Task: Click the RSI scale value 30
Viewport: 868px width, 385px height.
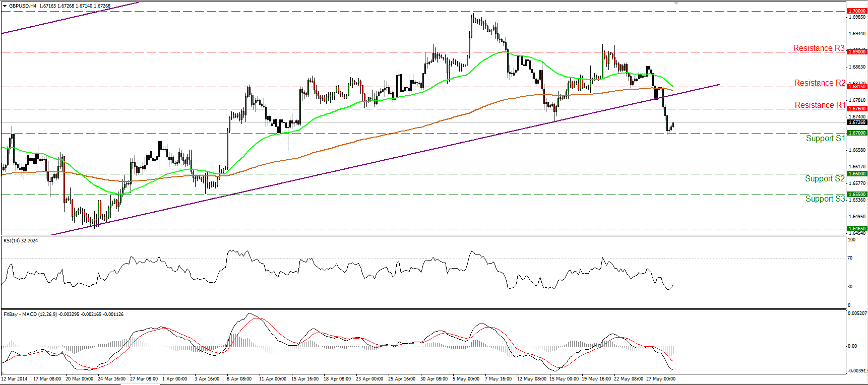Action: click(x=850, y=287)
